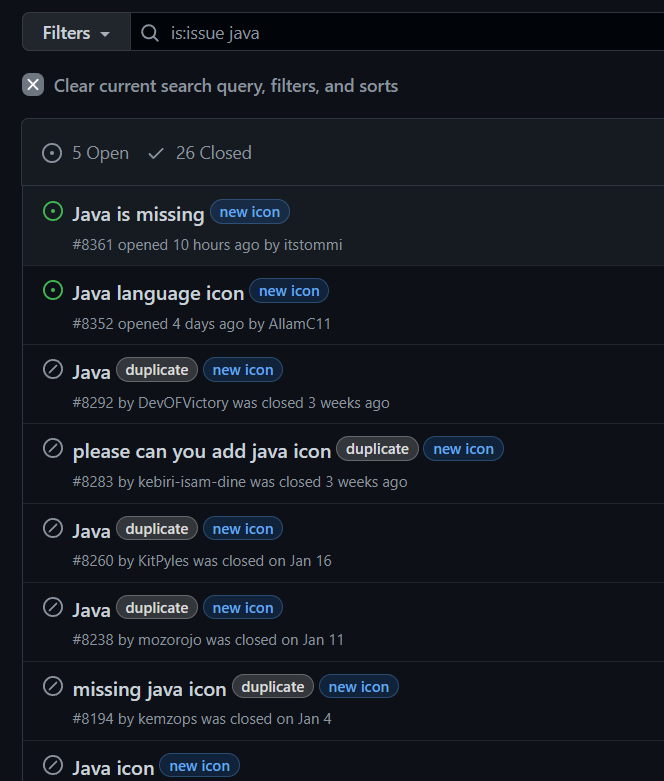Open the 'Java icon' issue
Viewport: 664px width, 781px height.
pos(114,768)
